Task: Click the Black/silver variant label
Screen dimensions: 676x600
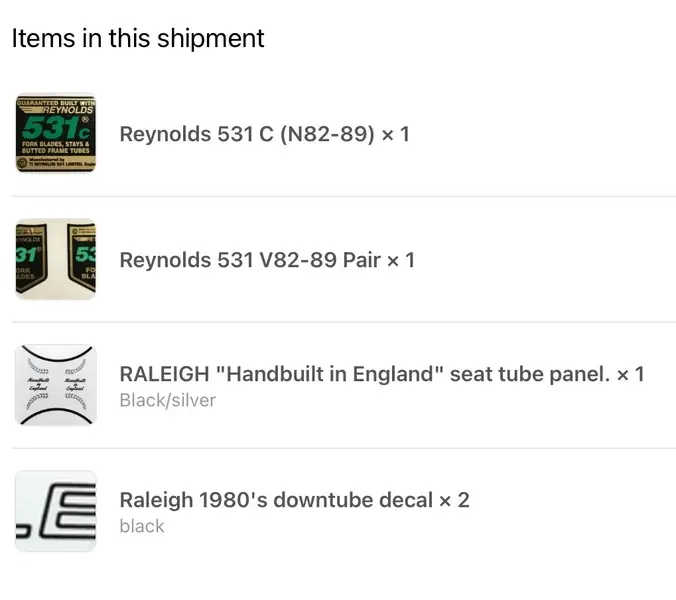Action: point(168,400)
